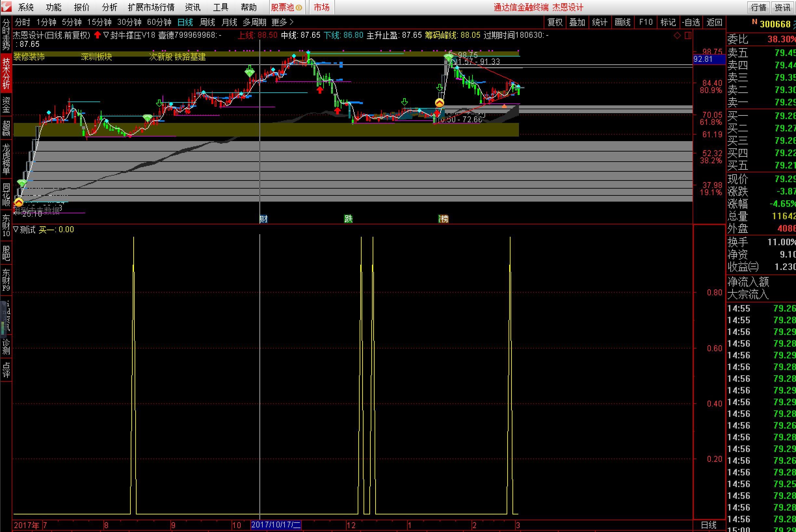Switch to the 15分钟 period
The height and width of the screenshot is (532, 796).
(x=99, y=22)
